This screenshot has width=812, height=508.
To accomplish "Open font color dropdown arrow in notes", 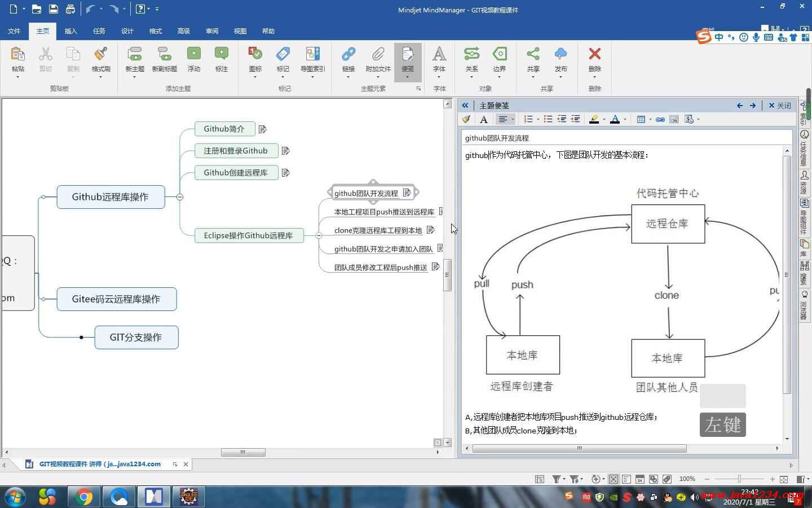I will 625,119.
